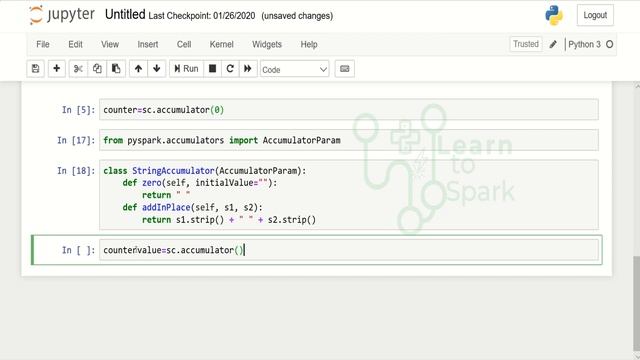
Task: Open the View menu
Action: click(110, 44)
